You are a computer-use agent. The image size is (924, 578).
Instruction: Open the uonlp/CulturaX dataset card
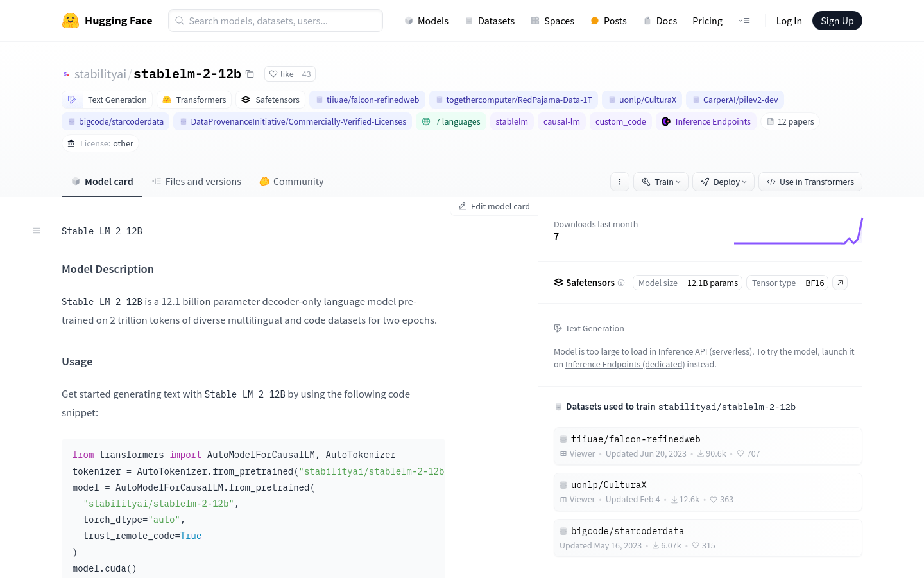(x=708, y=492)
